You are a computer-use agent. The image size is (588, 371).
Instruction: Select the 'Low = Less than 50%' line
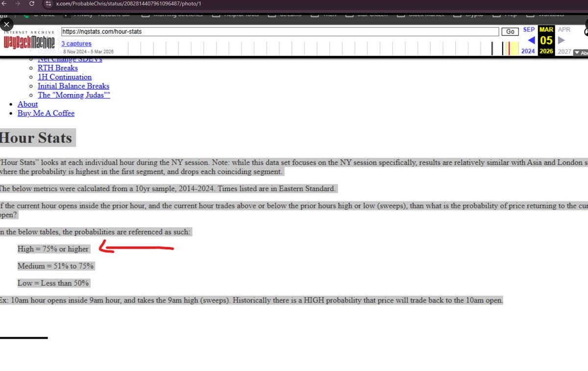(53, 283)
